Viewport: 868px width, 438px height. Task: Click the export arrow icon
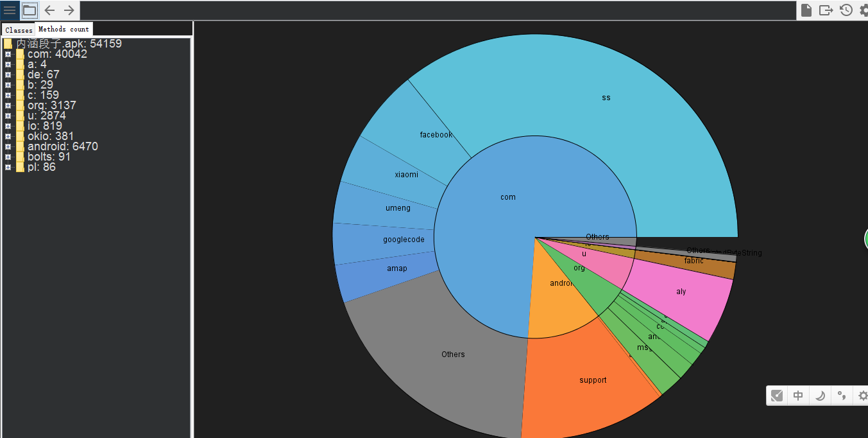(826, 10)
